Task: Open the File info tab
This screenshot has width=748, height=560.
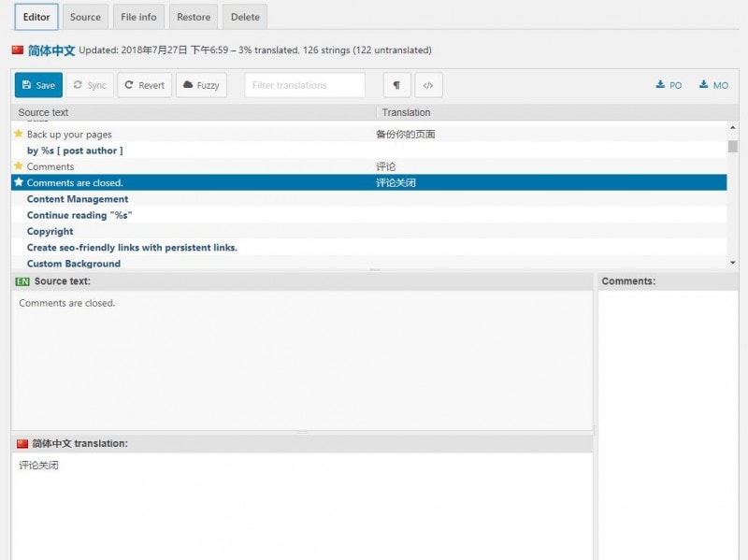Action: click(x=139, y=17)
